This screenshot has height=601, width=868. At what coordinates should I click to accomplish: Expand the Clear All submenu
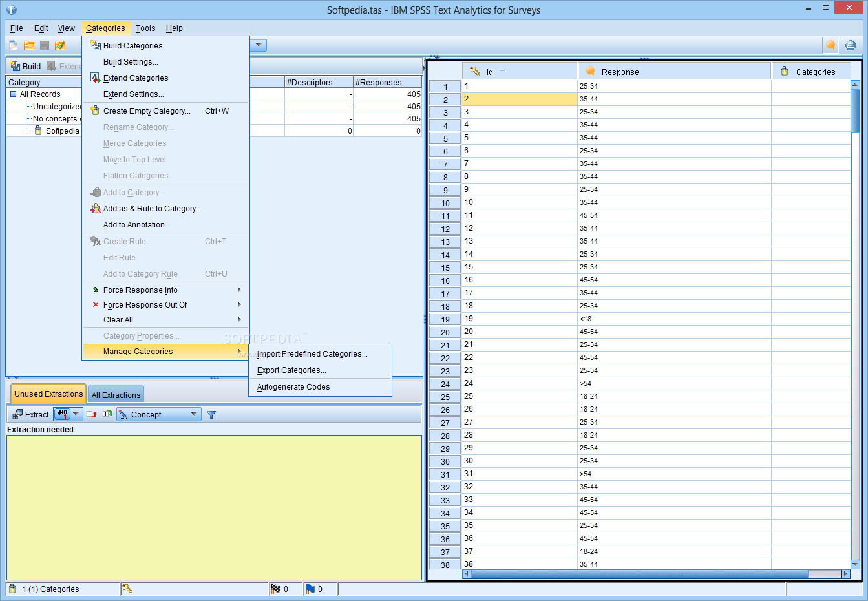pyautogui.click(x=165, y=320)
